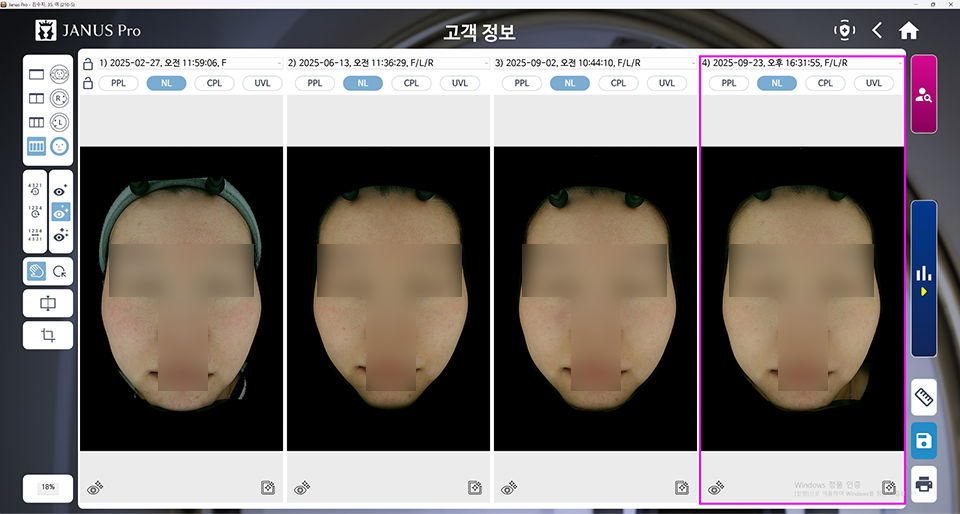Open session dropdown 3) 2025-09-02
This screenshot has height=514, width=960.
click(595, 63)
